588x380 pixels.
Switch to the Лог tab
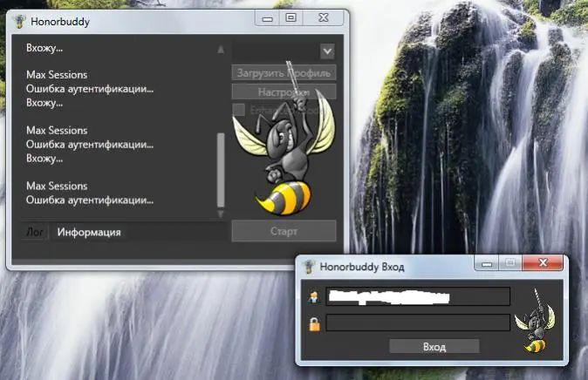[x=36, y=232]
